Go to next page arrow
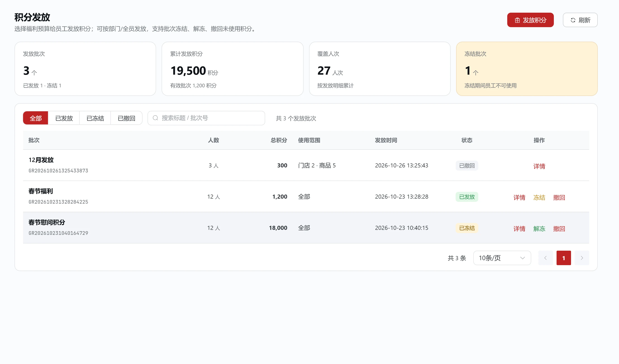Screen dimensions: 619x364 (x=582, y=258)
